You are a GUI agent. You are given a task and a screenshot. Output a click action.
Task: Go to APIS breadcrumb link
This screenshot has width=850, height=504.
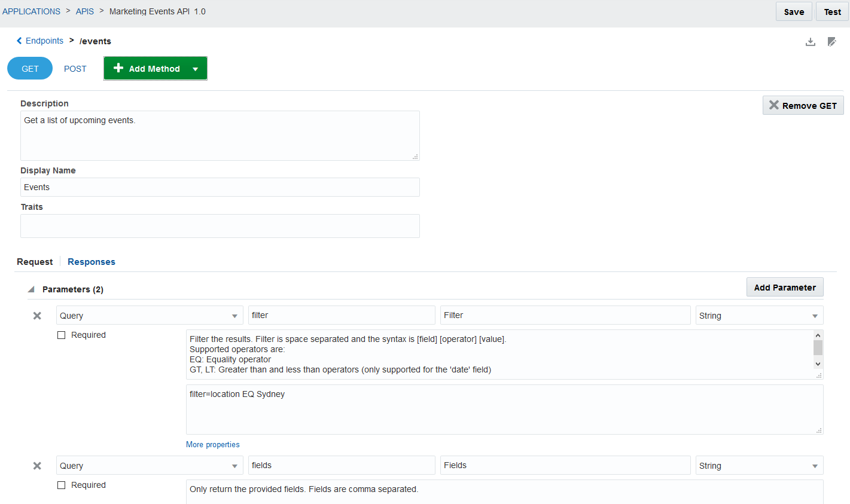coord(85,11)
